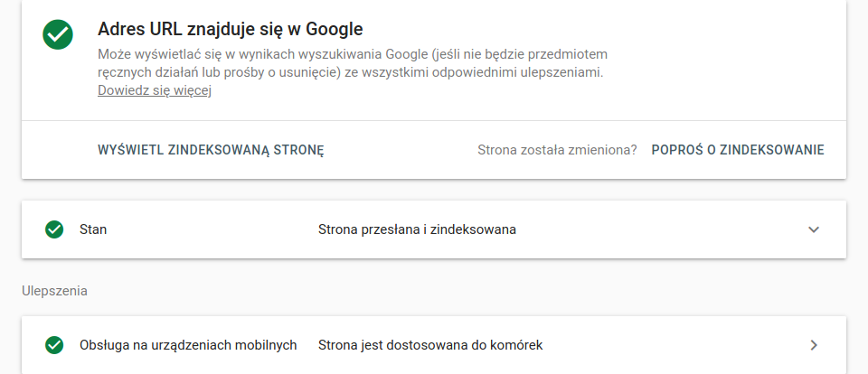This screenshot has width=868, height=374.
Task: Open mobile usability details via right chevron
Action: (x=813, y=345)
